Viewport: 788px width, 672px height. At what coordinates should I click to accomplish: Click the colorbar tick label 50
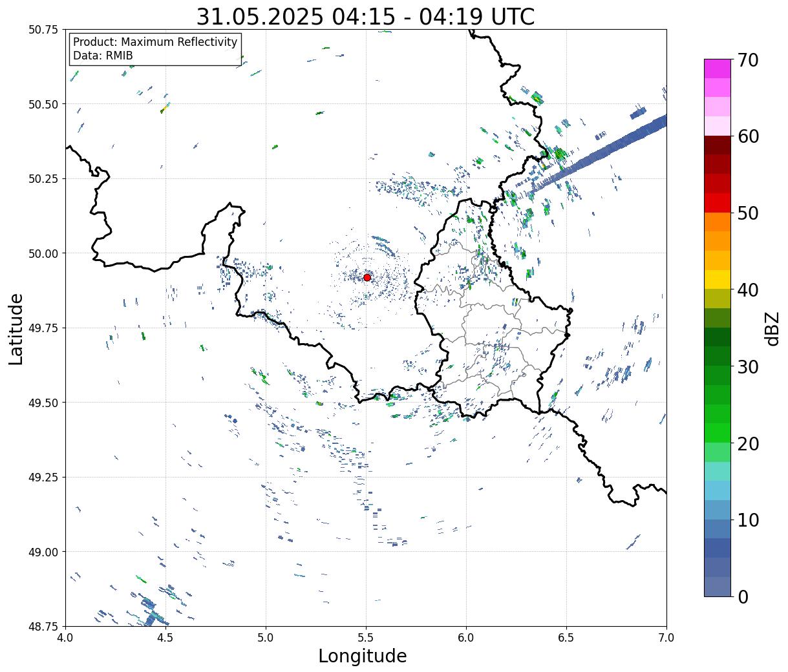click(748, 213)
